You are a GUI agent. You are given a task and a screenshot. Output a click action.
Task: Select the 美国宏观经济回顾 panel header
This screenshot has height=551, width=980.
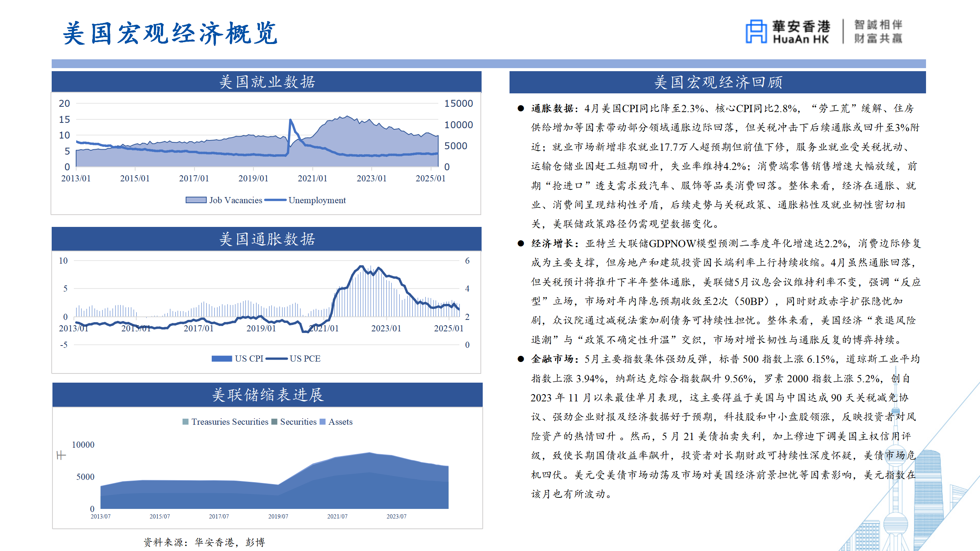coord(717,82)
